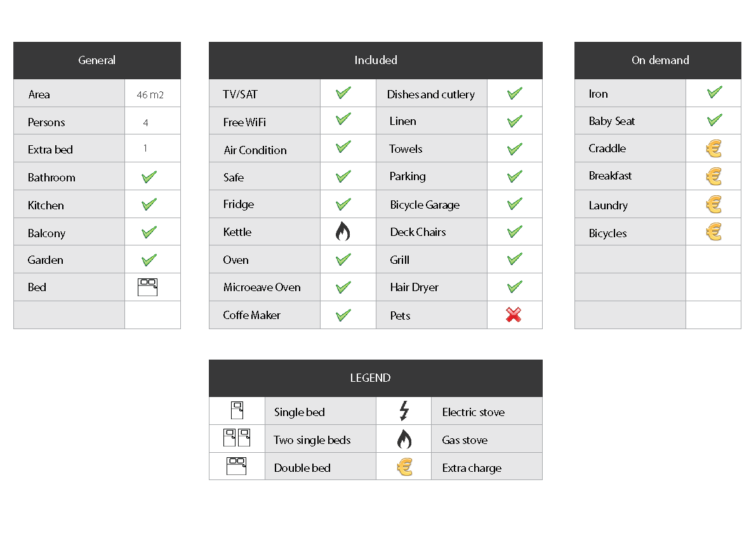Click the euro icon beside Breakfast
Viewport: 756px width, 534px height.
click(x=714, y=176)
